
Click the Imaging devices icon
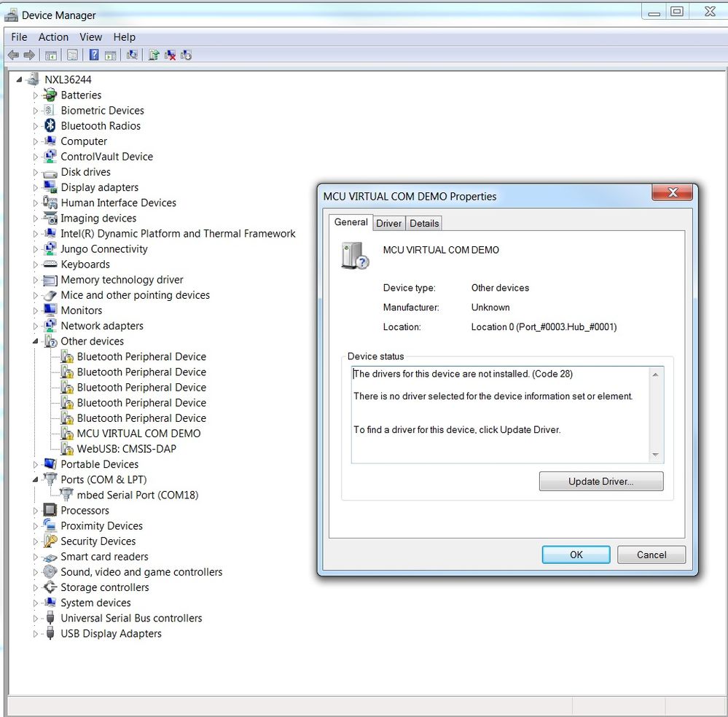click(x=50, y=219)
